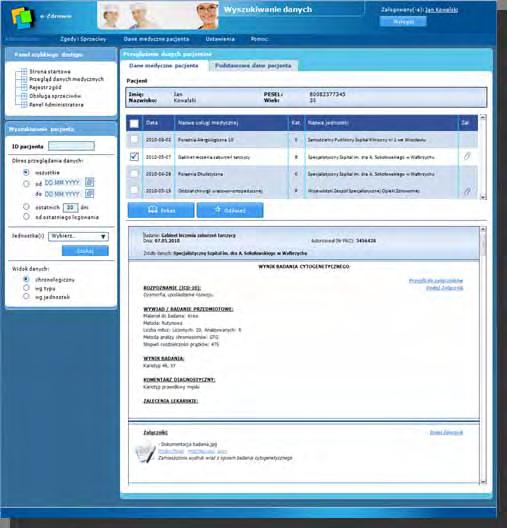Open calendar picker for the "do" date

pos(89,194)
